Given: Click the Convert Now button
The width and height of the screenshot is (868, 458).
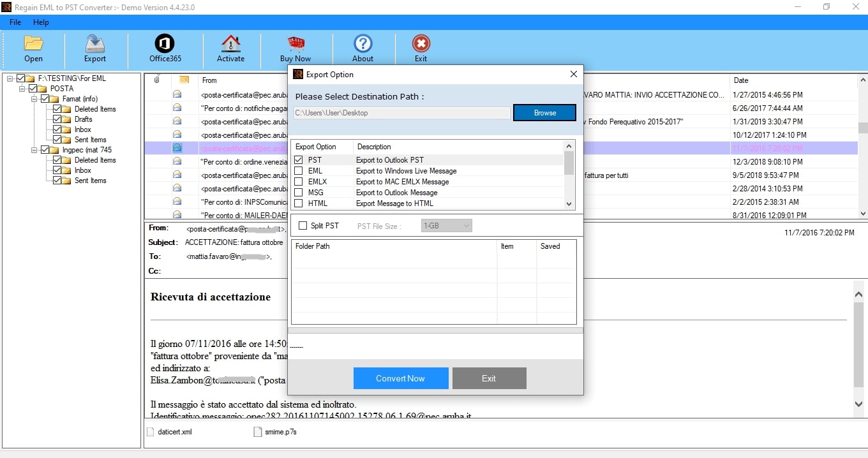Looking at the screenshot, I should (x=401, y=378).
